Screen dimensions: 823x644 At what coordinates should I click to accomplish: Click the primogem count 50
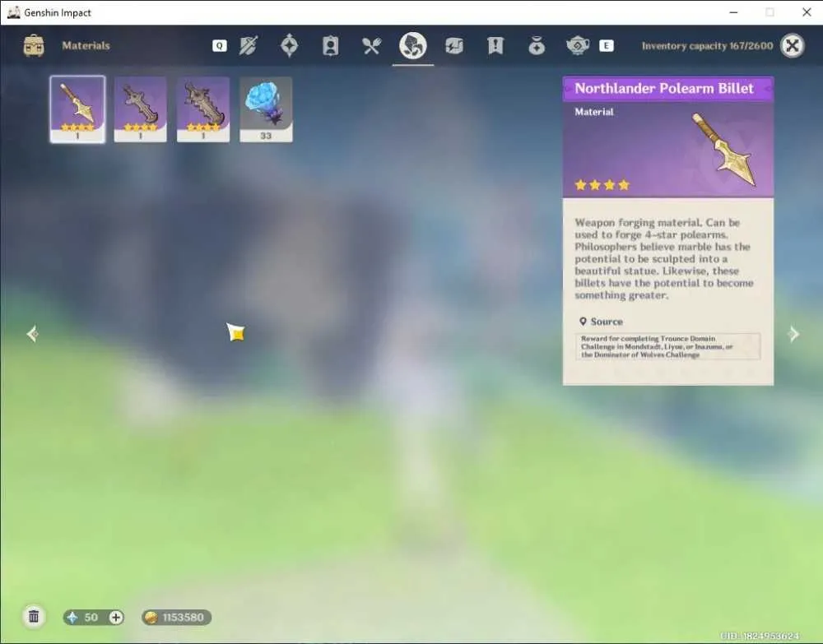coord(91,617)
